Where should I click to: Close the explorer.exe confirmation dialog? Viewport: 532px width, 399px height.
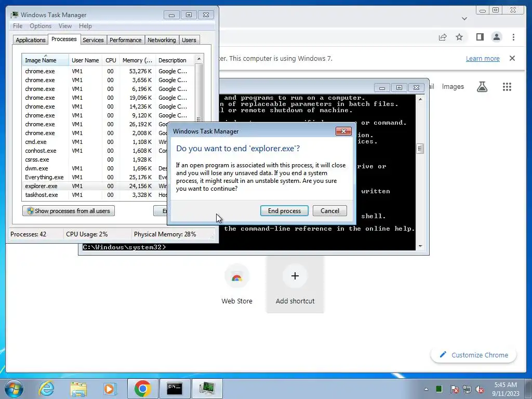[343, 131]
